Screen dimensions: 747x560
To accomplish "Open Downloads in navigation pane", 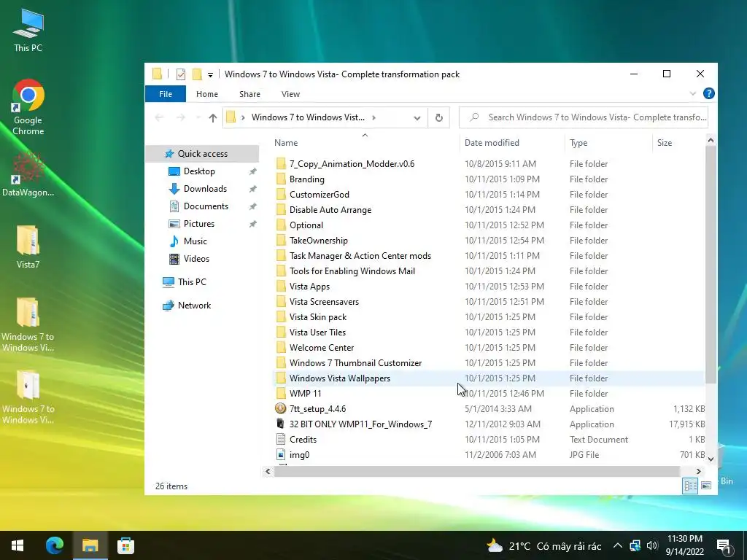I will (x=205, y=189).
